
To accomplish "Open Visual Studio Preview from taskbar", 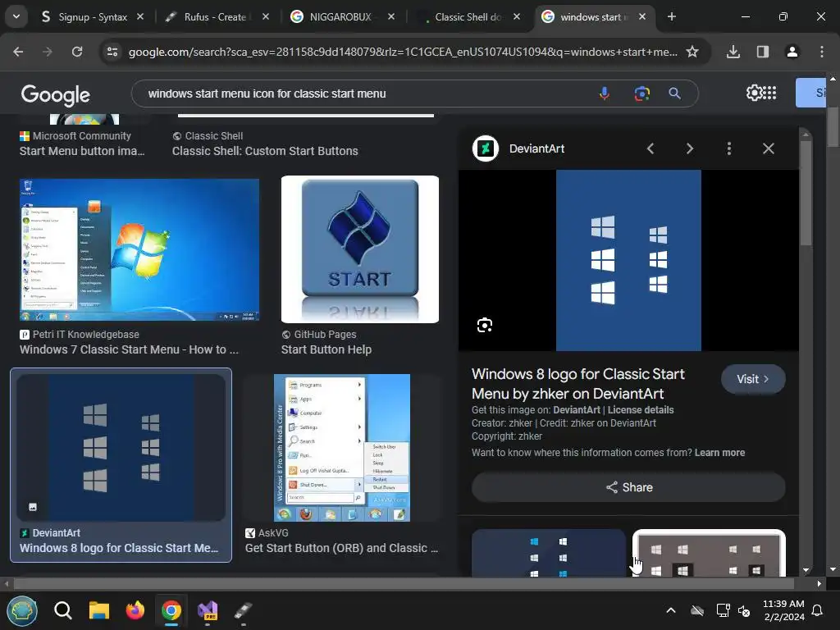I will [208, 610].
